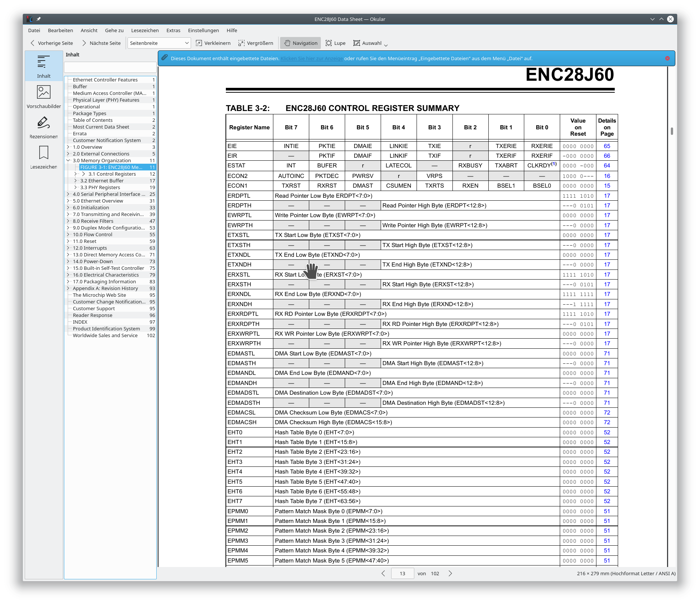Click the page number field showing 13
The height and width of the screenshot is (604, 700).
tap(402, 573)
